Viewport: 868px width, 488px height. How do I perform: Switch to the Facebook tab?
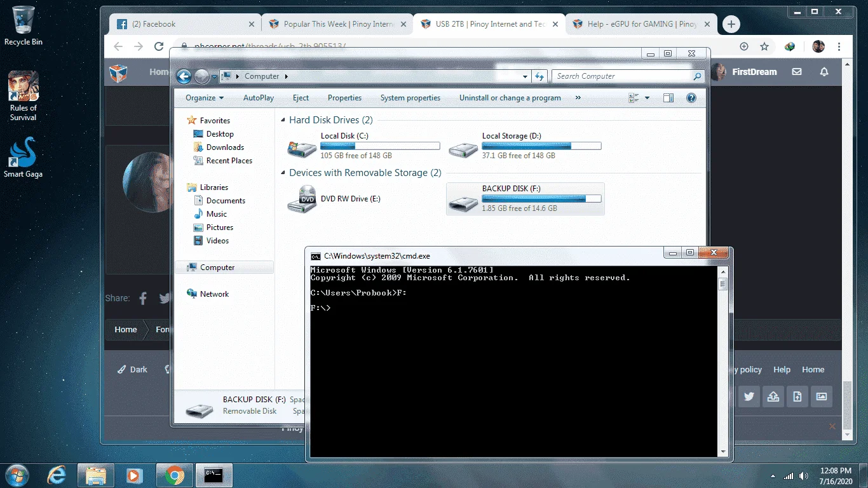[184, 24]
